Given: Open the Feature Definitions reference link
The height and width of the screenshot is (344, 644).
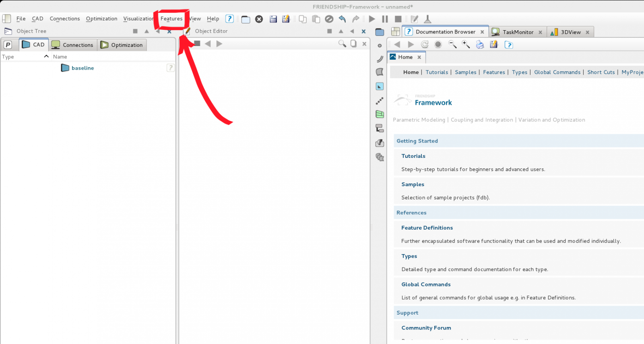Looking at the screenshot, I should (x=427, y=228).
